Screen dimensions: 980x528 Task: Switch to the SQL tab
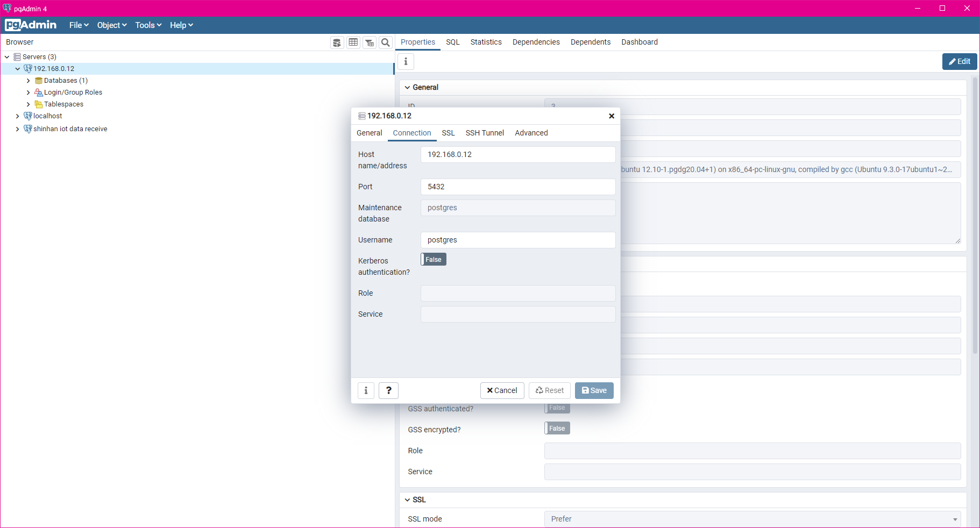pyautogui.click(x=453, y=42)
